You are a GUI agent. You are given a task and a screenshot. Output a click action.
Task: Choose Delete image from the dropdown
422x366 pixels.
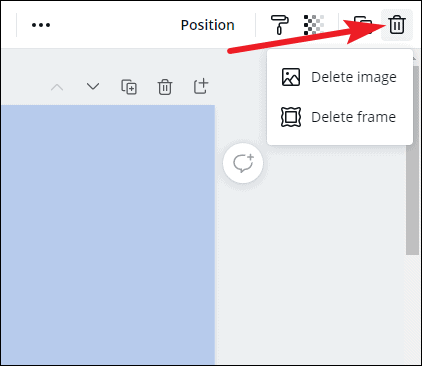click(340, 77)
